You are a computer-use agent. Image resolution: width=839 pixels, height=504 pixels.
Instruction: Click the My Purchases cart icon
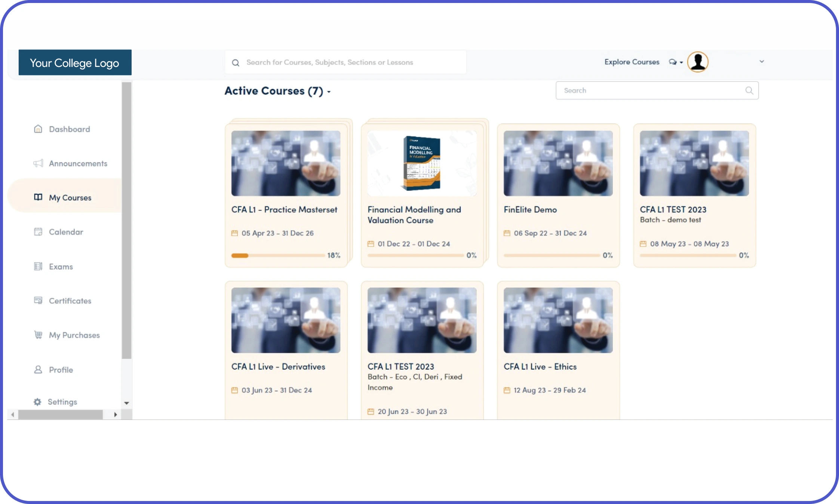point(38,335)
